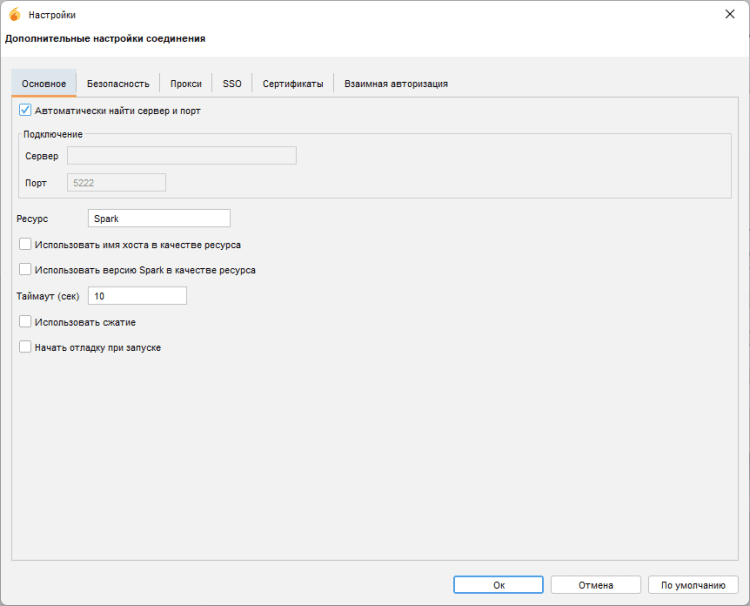Click the Порт field showing 5222
Viewport: 750px width, 606px height.
(x=116, y=183)
